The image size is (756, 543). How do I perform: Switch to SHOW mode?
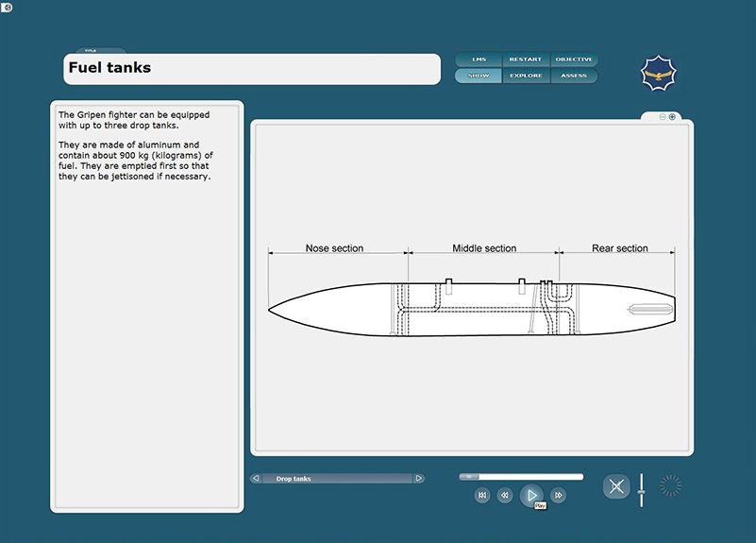click(479, 76)
